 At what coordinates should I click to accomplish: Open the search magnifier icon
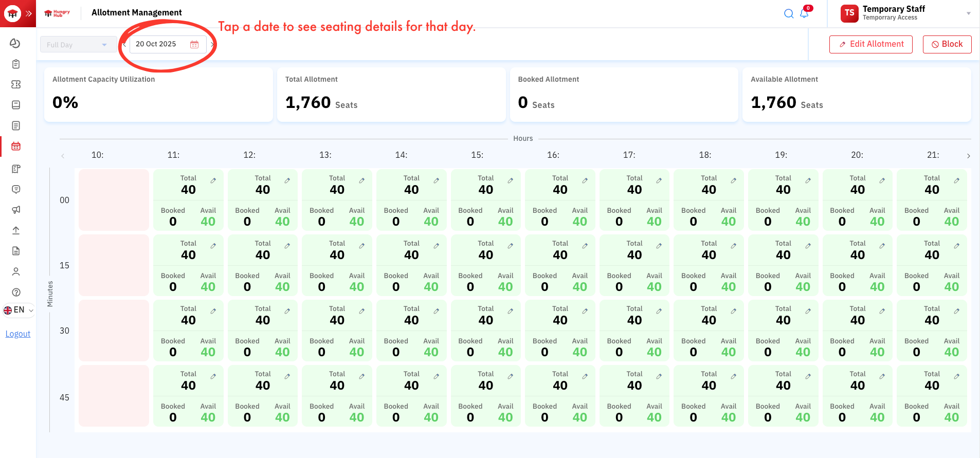[789, 13]
